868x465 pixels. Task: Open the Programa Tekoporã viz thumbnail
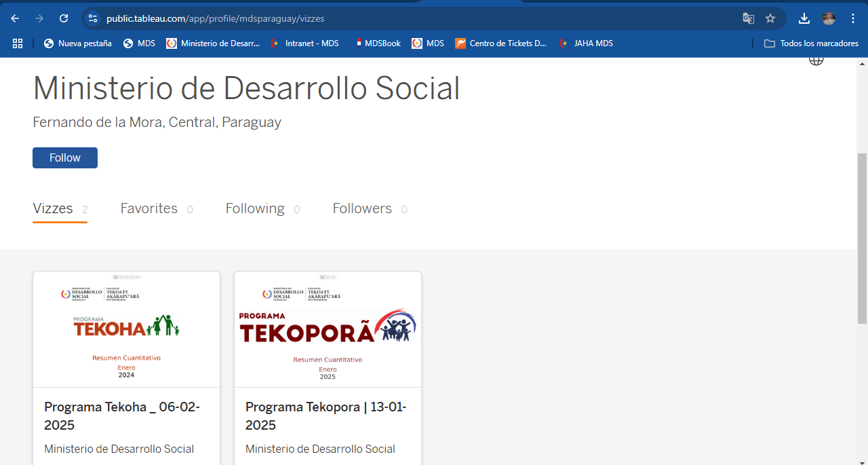tap(328, 329)
